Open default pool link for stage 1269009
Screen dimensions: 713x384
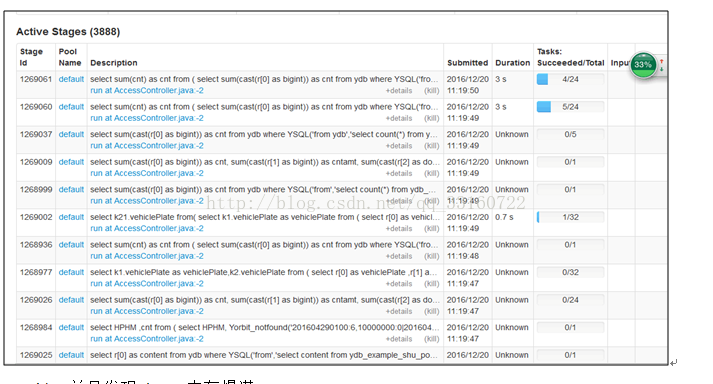pyautogui.click(x=71, y=162)
